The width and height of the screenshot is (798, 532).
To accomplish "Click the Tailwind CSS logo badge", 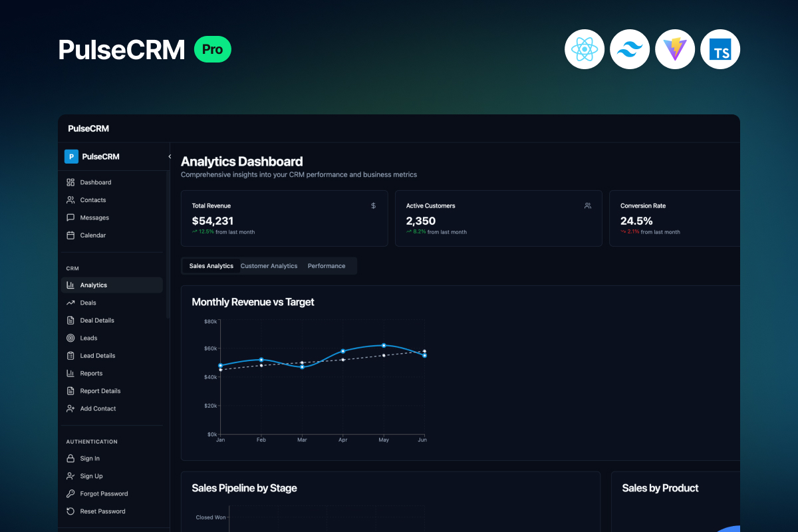I will (630, 49).
